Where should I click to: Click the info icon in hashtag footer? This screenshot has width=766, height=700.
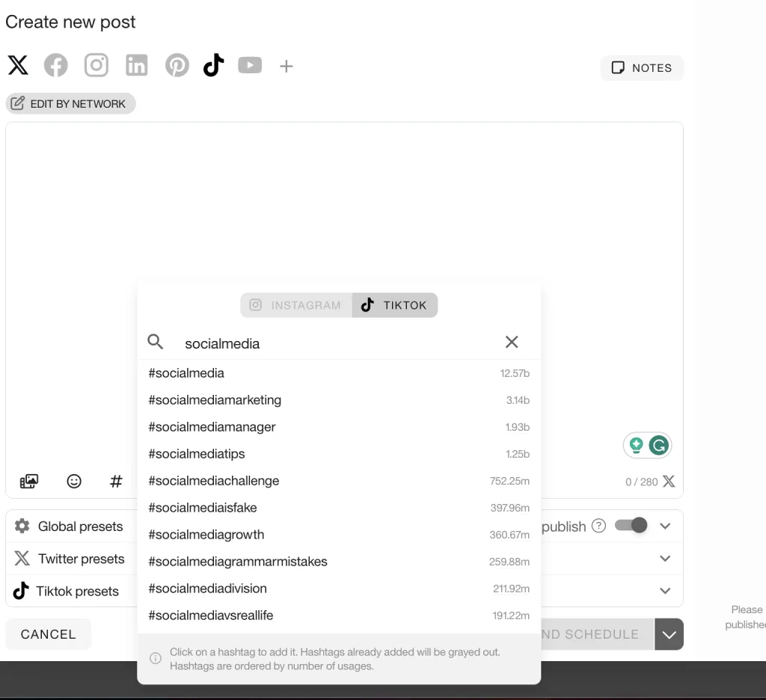pos(156,658)
